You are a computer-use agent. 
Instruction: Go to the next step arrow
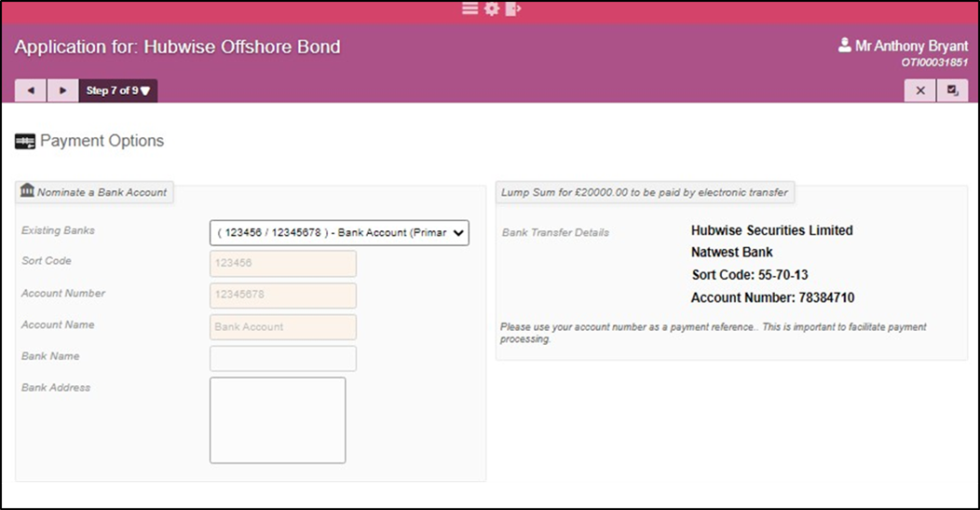pyautogui.click(x=62, y=90)
